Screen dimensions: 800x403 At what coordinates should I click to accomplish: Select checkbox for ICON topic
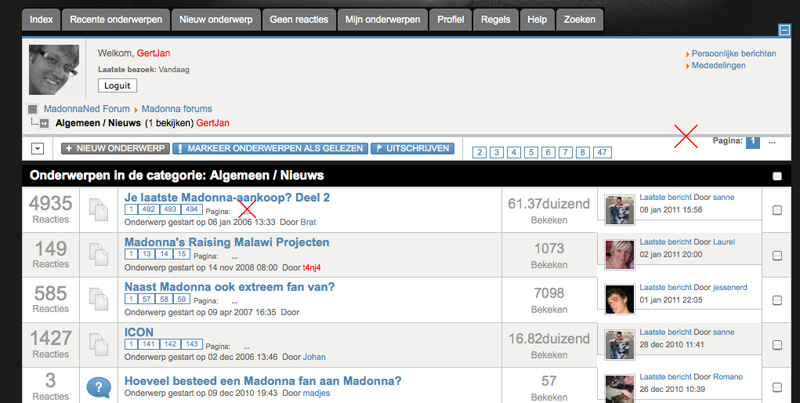pos(777,345)
